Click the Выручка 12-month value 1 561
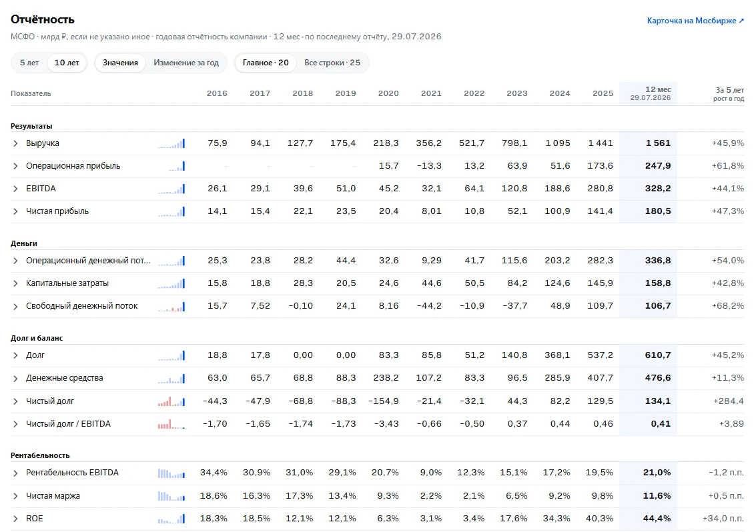 click(x=658, y=143)
